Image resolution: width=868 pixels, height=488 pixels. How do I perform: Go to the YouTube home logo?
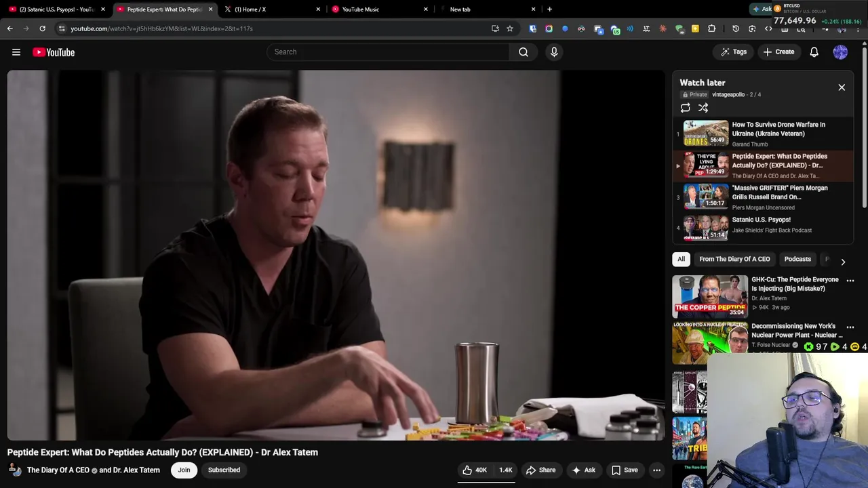(54, 52)
